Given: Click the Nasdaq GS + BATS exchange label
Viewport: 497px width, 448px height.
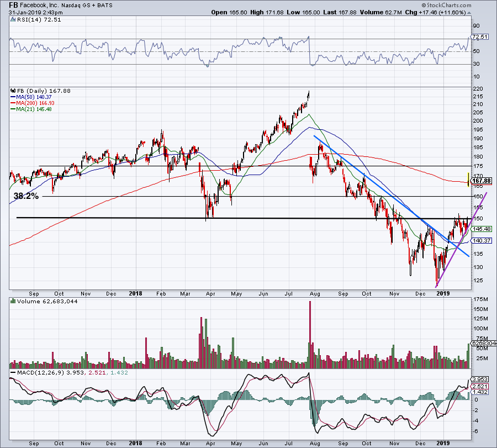Looking at the screenshot, I should [x=87, y=6].
